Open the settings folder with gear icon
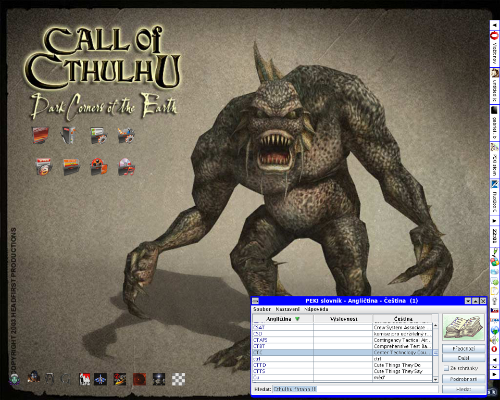 pyautogui.click(x=98, y=136)
